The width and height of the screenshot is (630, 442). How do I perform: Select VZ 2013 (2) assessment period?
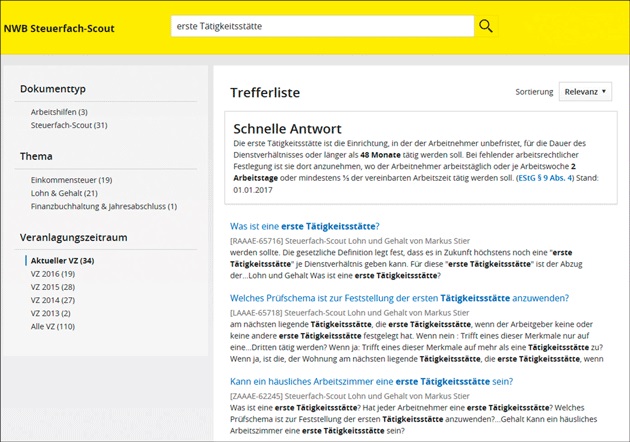click(x=51, y=313)
